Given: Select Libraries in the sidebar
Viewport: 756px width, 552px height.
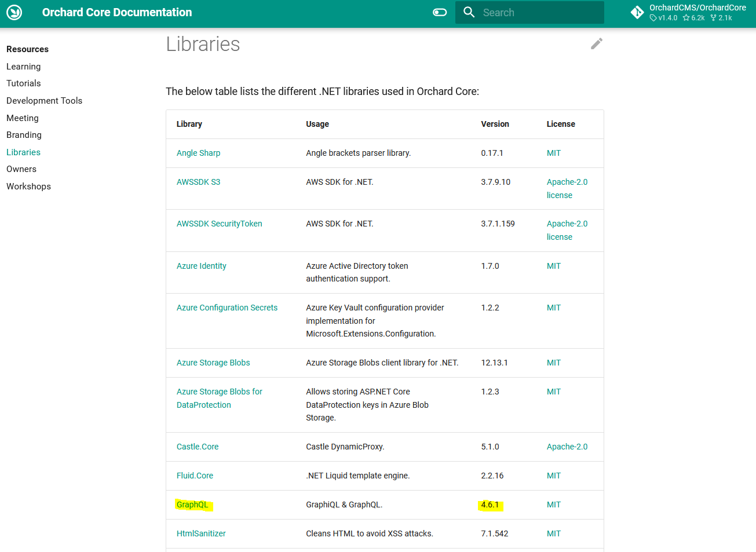Looking at the screenshot, I should tap(24, 152).
